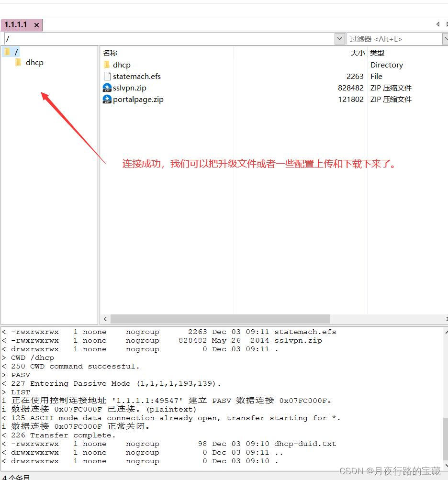Sort files by the 类型 column header
Viewport: 448px width, 480px height.
tap(377, 53)
